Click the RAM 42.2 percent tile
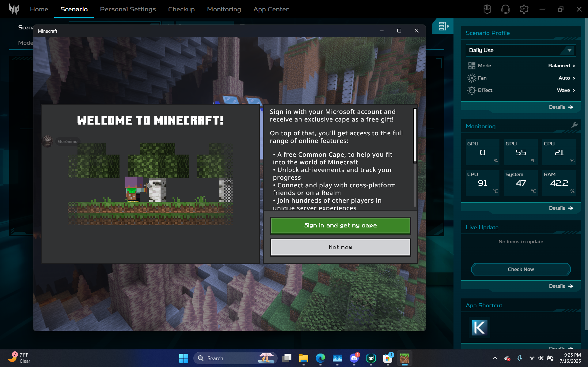The width and height of the screenshot is (588, 367). point(559,183)
